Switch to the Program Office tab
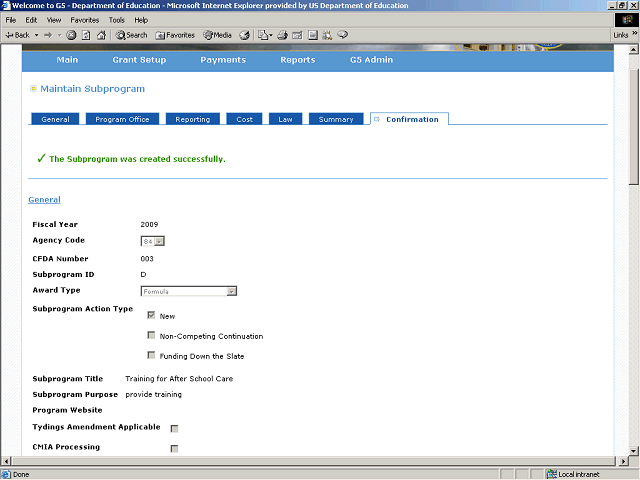 click(122, 119)
